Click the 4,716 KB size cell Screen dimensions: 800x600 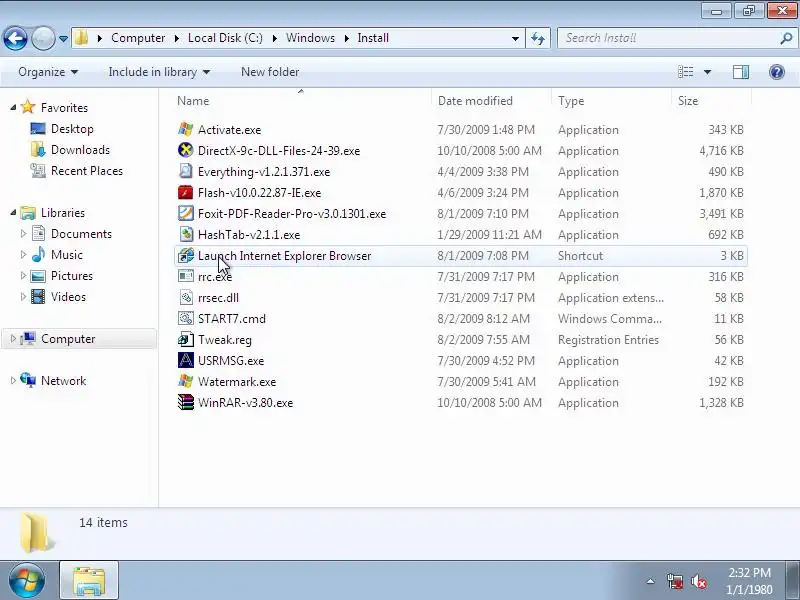click(721, 151)
